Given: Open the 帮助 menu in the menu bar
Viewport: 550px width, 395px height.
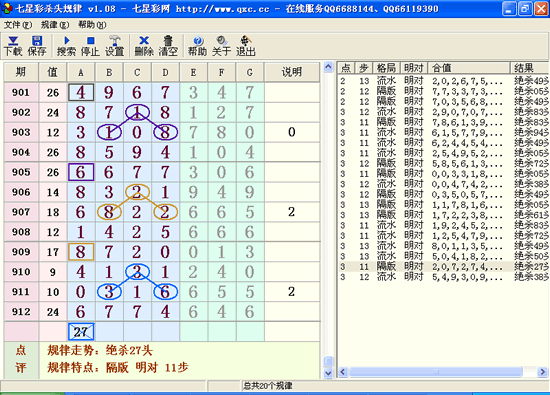Looking at the screenshot, I should pos(92,25).
